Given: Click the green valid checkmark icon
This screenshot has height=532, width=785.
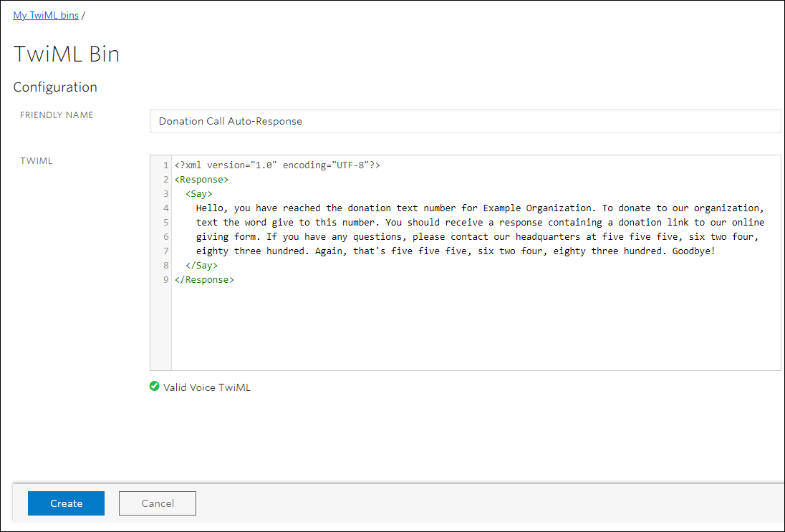Looking at the screenshot, I should [154, 387].
